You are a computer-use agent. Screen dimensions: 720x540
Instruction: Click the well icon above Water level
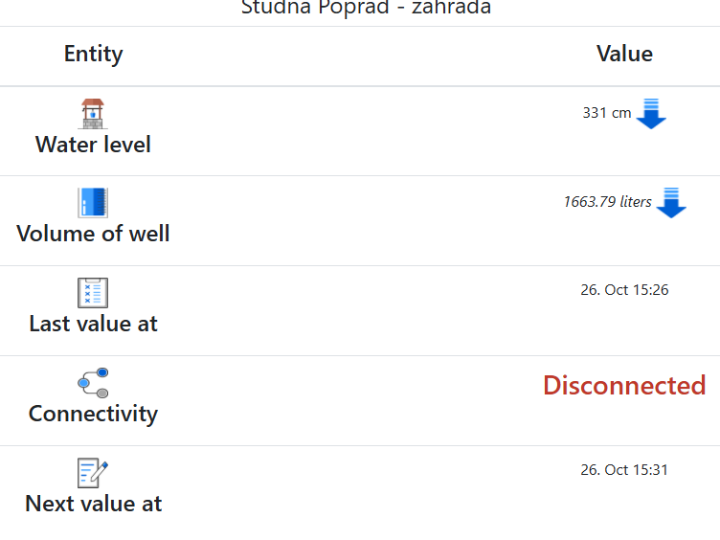pyautogui.click(x=93, y=113)
